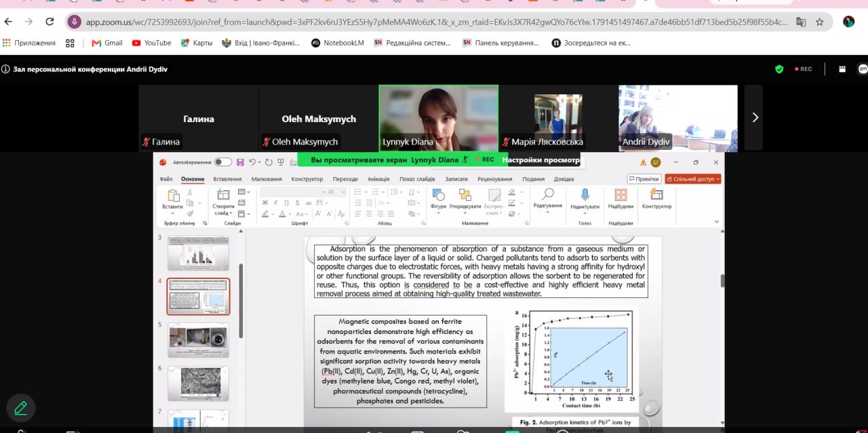Screen dimensions: 868x433
Task: Click the translate page icon in address bar
Action: point(801,22)
